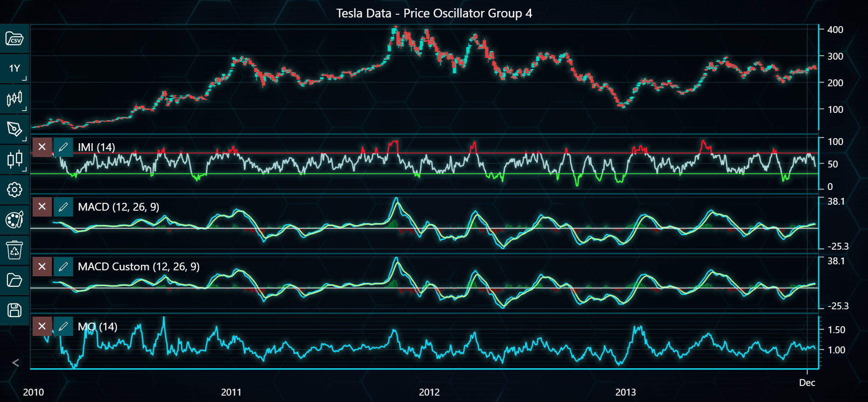Click the 200 price axis value
The height and width of the screenshot is (402, 868).
click(835, 83)
